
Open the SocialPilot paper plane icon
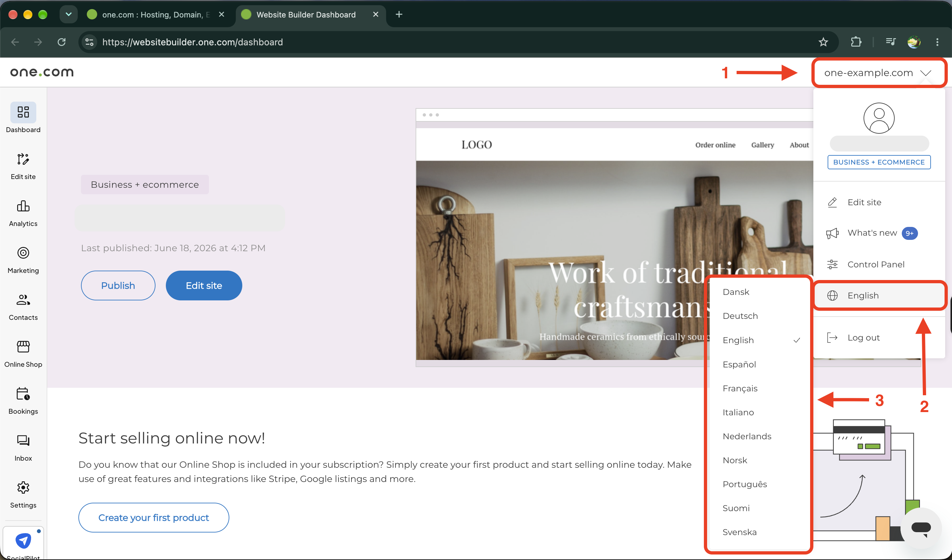pos(23,541)
